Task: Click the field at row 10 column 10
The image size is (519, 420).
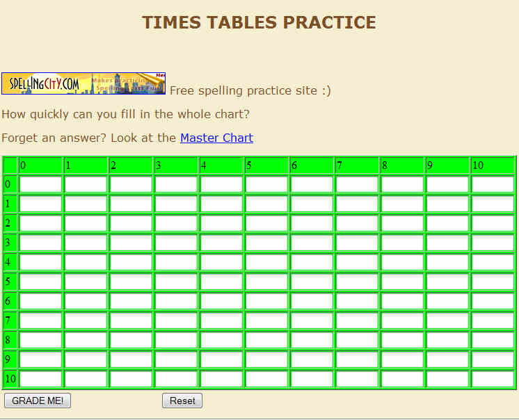Action: pos(493,379)
